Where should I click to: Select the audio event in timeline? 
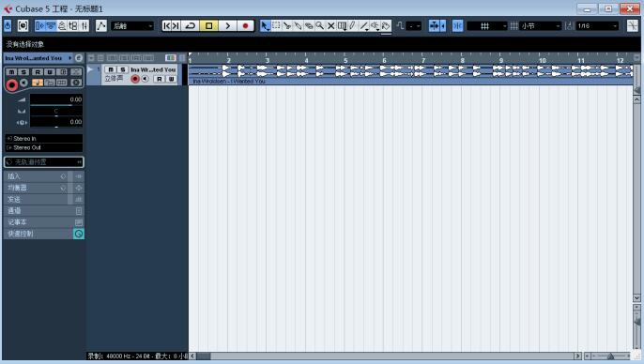pyautogui.click(x=411, y=74)
